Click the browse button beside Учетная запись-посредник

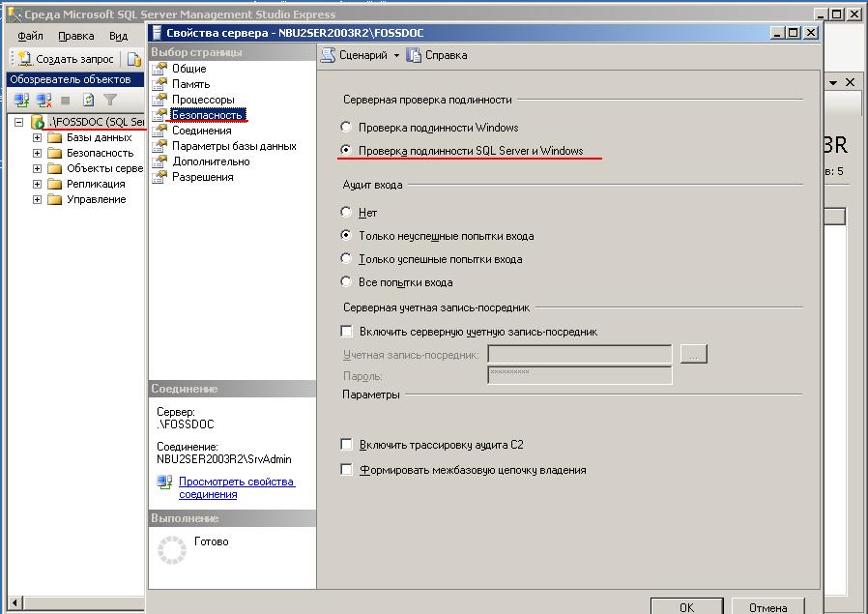coord(694,354)
